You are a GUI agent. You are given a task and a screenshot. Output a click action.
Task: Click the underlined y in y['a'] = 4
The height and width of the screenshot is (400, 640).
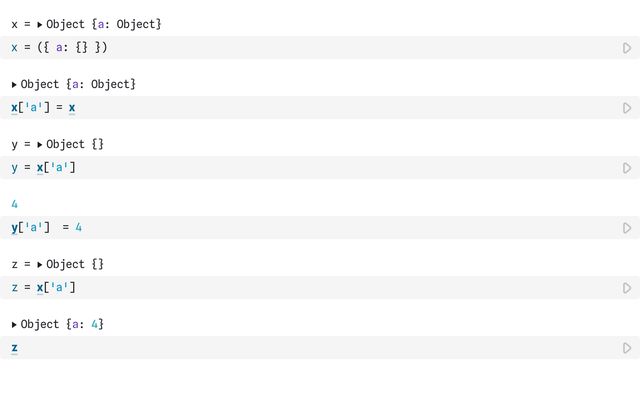click(14, 228)
